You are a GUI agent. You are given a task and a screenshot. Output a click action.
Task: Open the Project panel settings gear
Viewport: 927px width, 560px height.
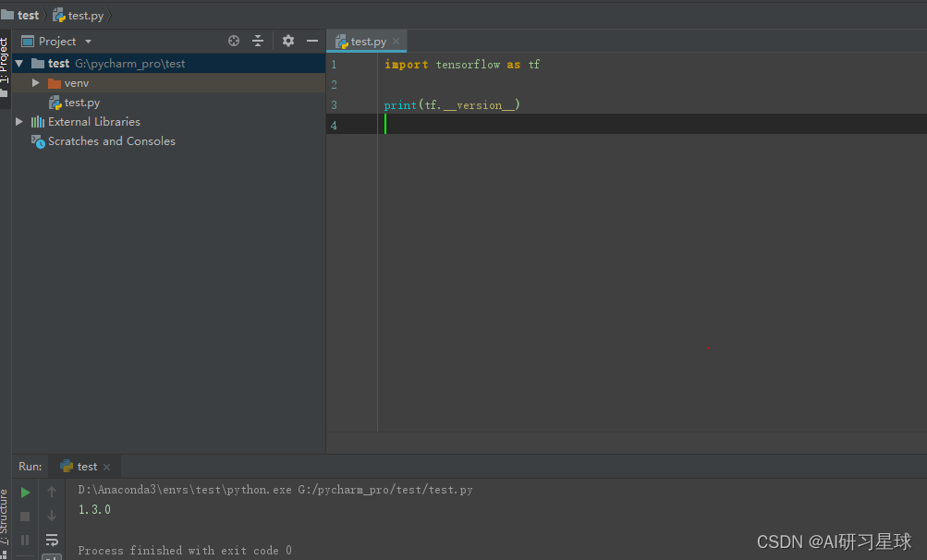(x=288, y=41)
